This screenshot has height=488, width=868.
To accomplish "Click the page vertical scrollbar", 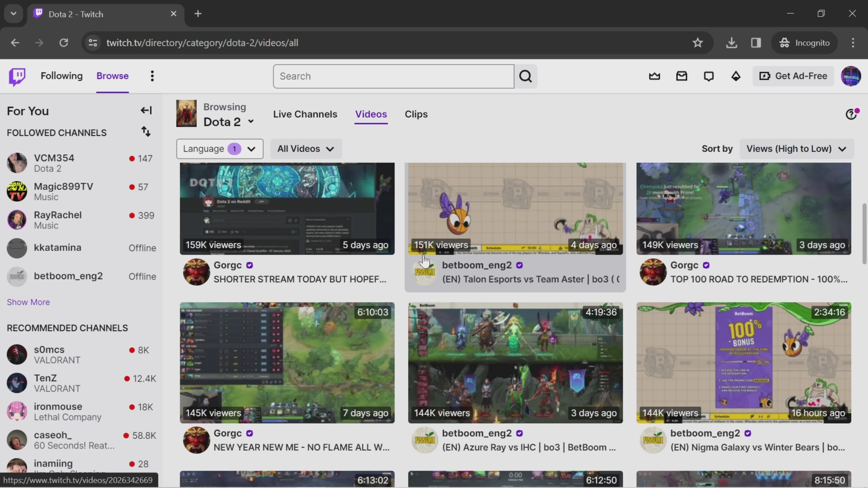I will click(864, 234).
